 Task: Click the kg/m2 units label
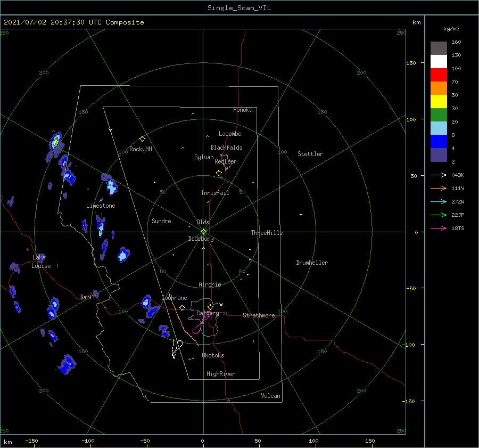pos(451,29)
